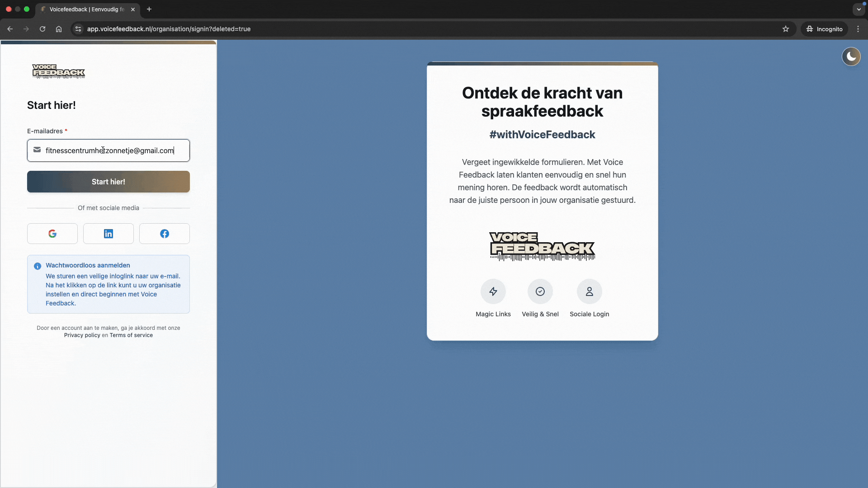Close the Voicefeedback tab
This screenshot has width=868, height=488.
133,9
